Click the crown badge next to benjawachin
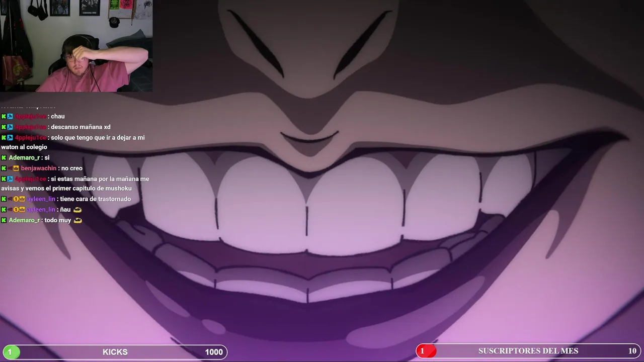The width and height of the screenshot is (644, 362). pyautogui.click(x=16, y=168)
